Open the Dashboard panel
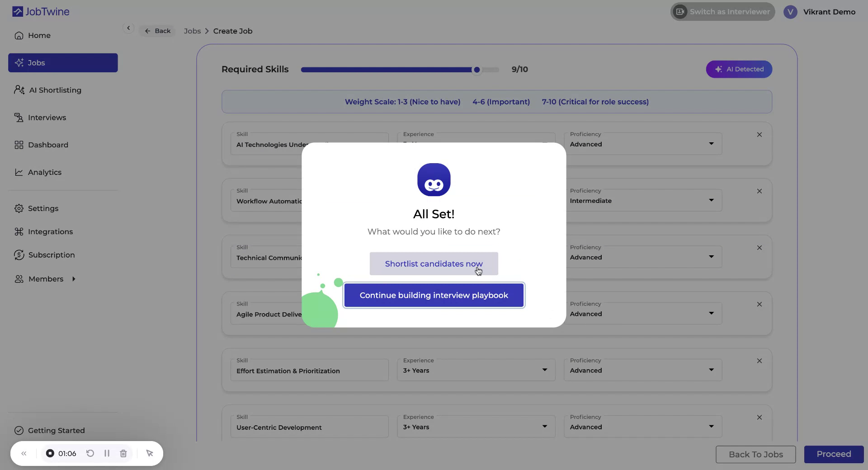The height and width of the screenshot is (470, 868). click(x=18, y=145)
